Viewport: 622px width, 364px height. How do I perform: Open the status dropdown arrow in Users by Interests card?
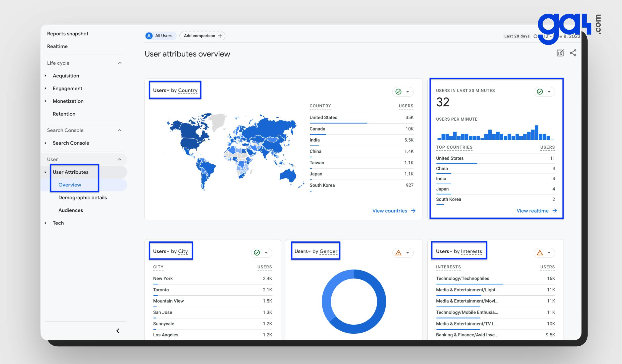click(549, 253)
